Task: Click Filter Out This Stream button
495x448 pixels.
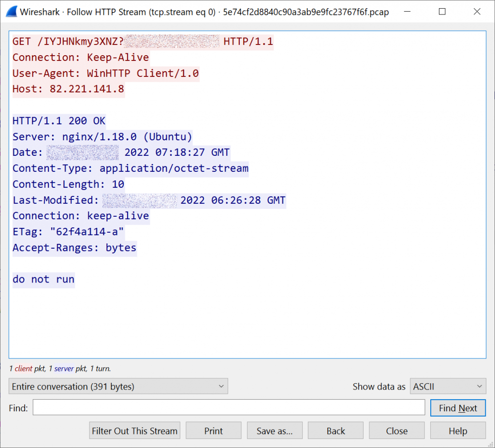Action: point(134,431)
